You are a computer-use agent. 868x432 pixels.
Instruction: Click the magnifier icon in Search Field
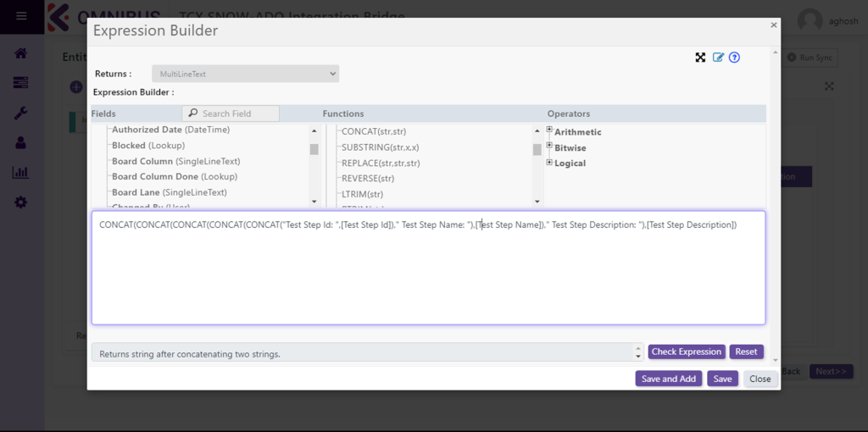click(193, 114)
